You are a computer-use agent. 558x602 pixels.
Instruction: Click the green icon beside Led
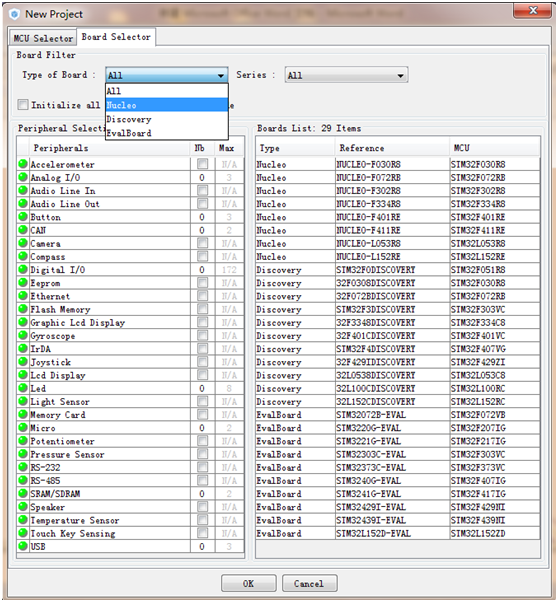tap(23, 388)
